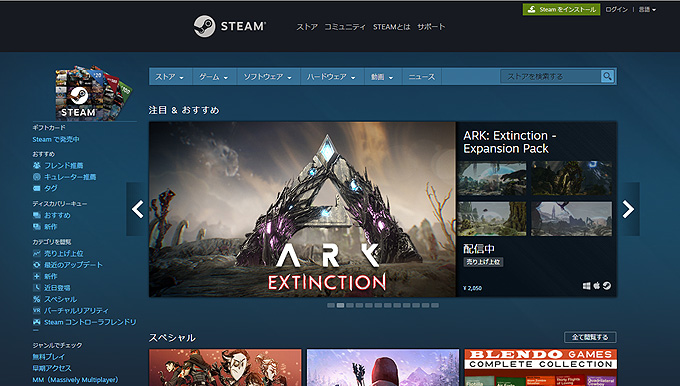Image resolution: width=680 pixels, height=386 pixels.
Task: Open STEAMとは in top header menu
Action: (x=392, y=27)
